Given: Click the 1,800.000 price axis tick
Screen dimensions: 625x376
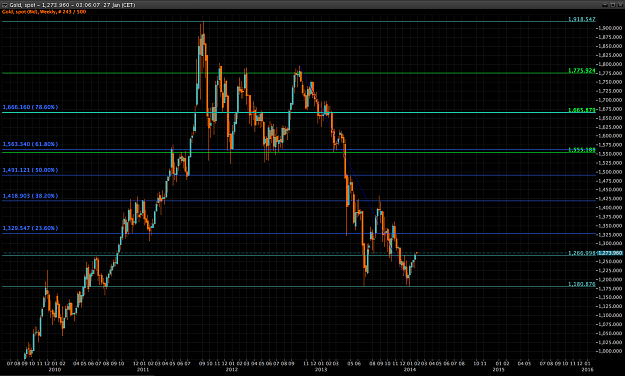Looking at the screenshot, I should (610, 64).
